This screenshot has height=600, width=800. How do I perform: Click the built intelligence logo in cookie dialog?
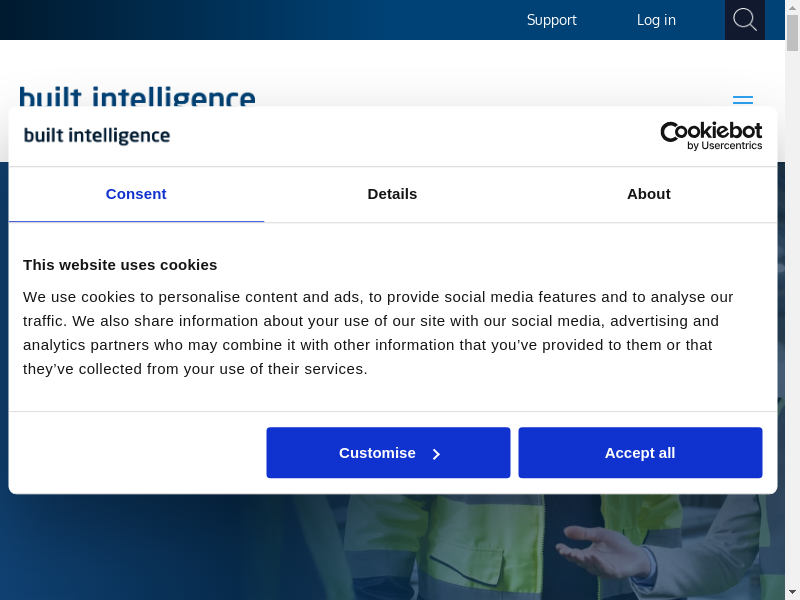pyautogui.click(x=97, y=136)
